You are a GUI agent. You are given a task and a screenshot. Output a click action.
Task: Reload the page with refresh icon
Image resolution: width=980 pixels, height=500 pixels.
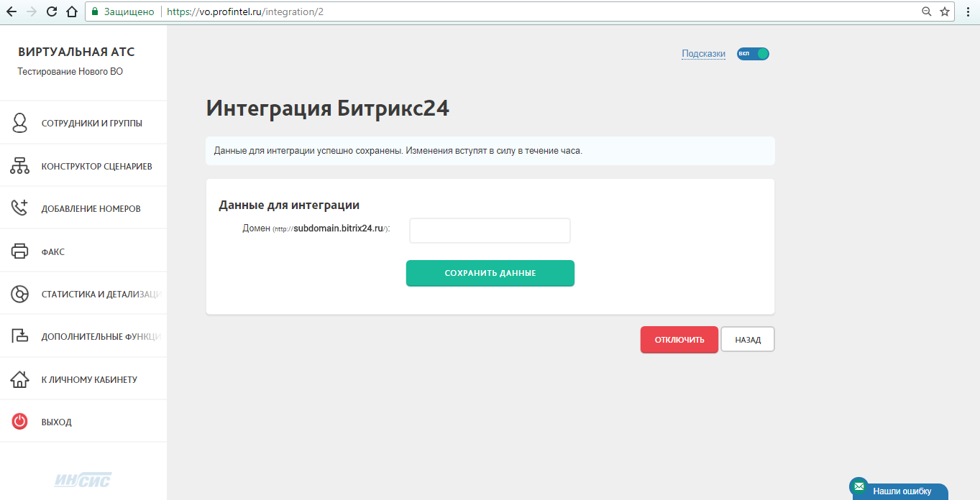(52, 11)
